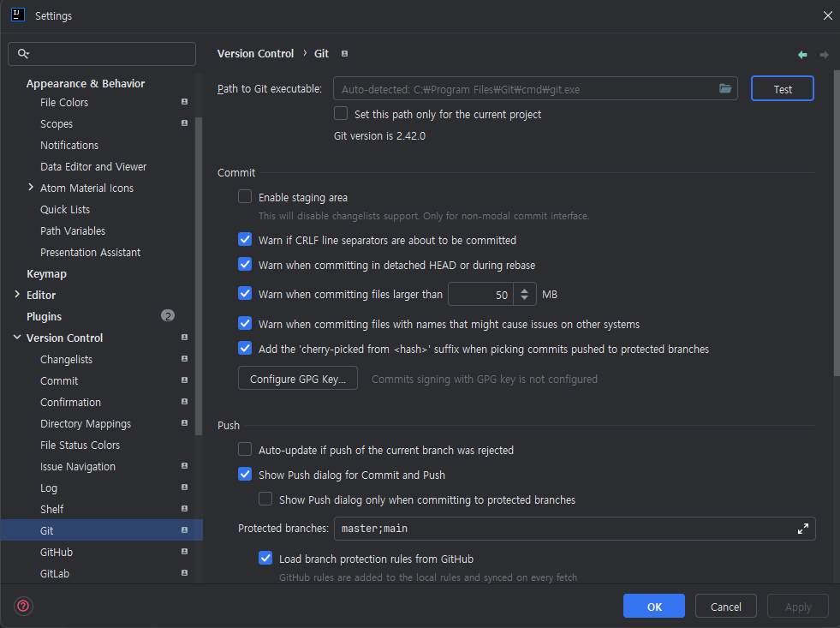Click the Apply button

point(798,607)
